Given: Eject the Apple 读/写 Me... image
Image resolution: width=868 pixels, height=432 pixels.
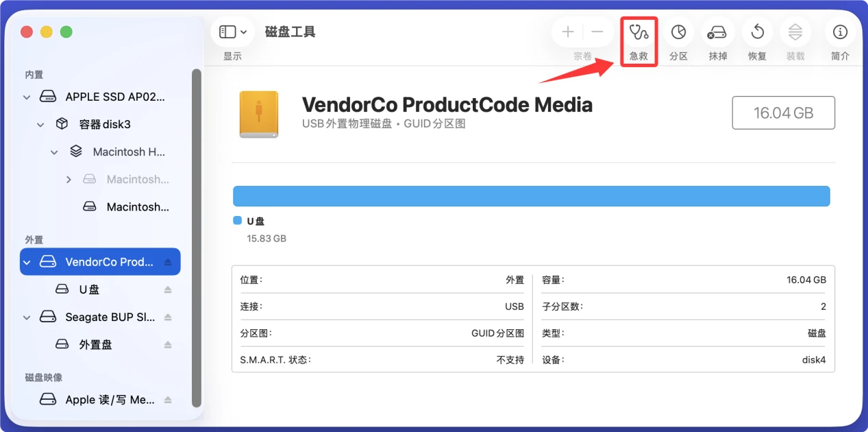Looking at the screenshot, I should click(x=168, y=400).
